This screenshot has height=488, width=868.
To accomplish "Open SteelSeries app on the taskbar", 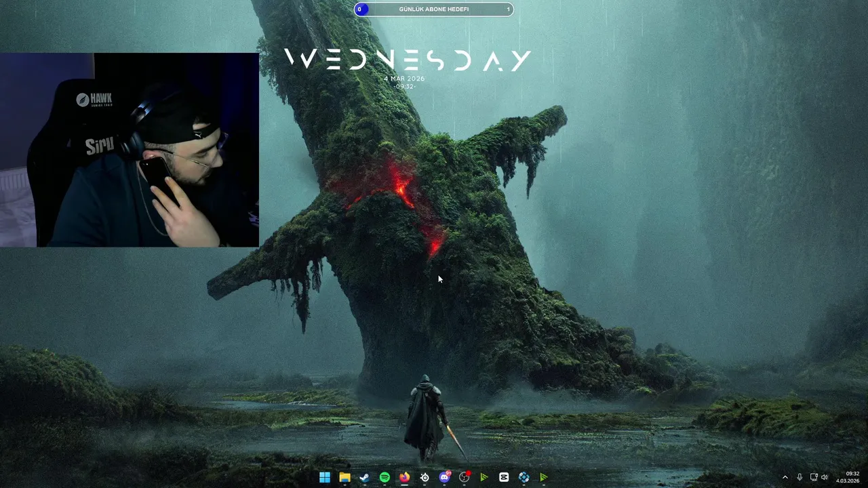I will point(425,477).
